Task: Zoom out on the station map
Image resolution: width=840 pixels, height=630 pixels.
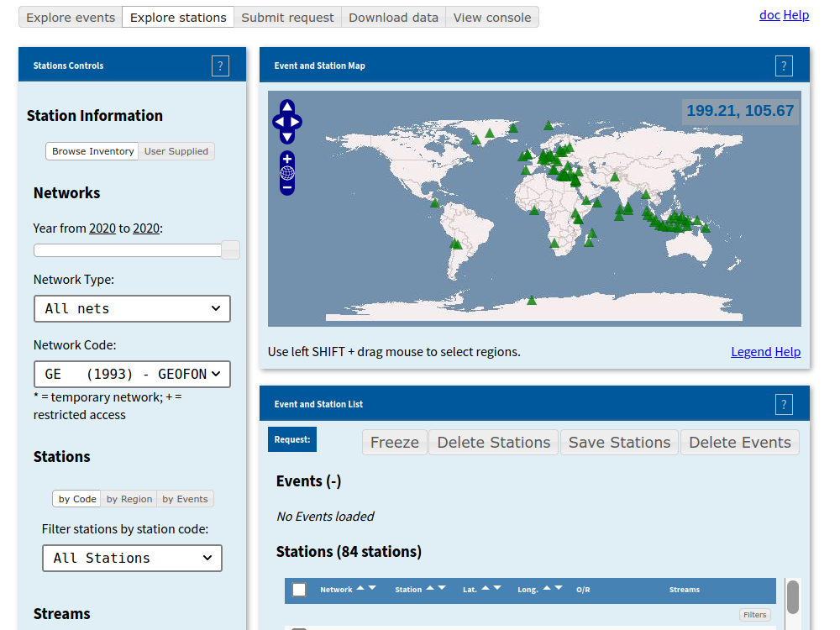Action: 287,188
